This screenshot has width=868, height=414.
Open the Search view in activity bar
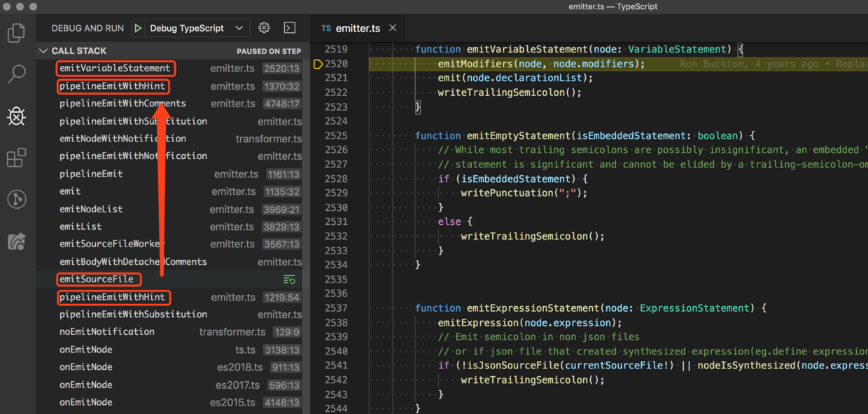tap(17, 74)
